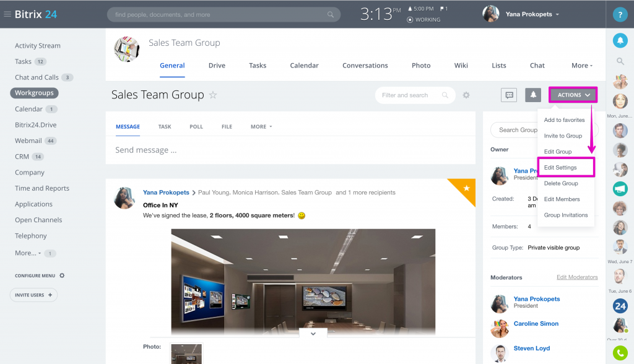Click the teal megaphone icon in sidebar
Viewport: 634px width, 364px height.
(x=620, y=188)
